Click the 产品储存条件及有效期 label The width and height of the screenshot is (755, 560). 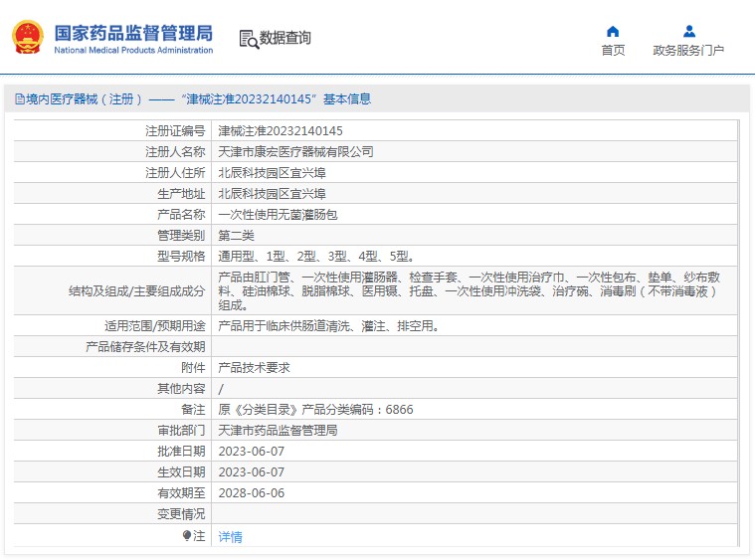pyautogui.click(x=145, y=347)
